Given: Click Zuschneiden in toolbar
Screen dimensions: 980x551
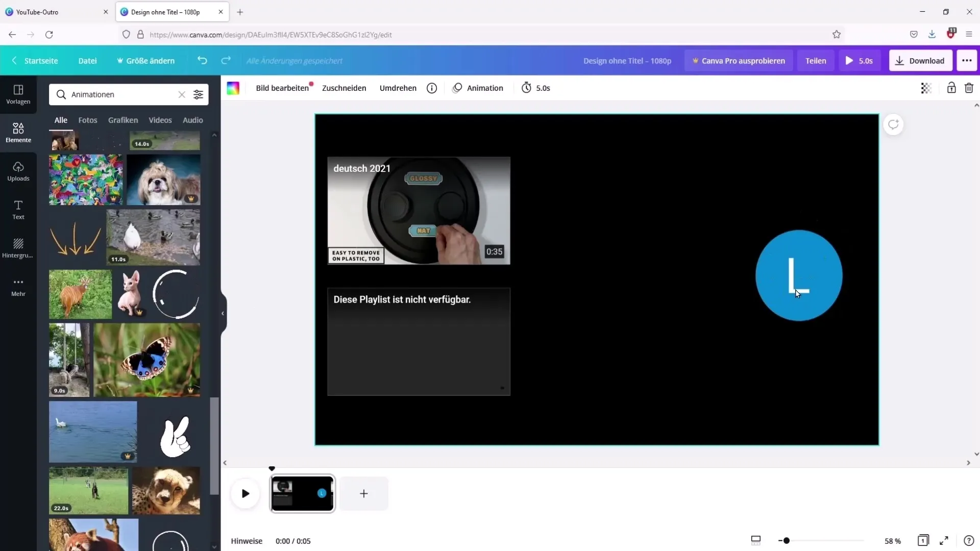Looking at the screenshot, I should coord(344,88).
